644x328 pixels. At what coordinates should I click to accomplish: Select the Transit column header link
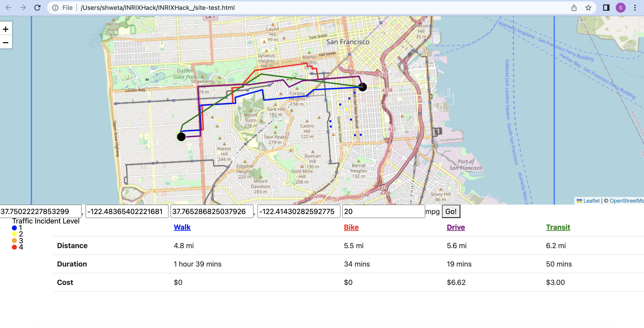pos(558,227)
